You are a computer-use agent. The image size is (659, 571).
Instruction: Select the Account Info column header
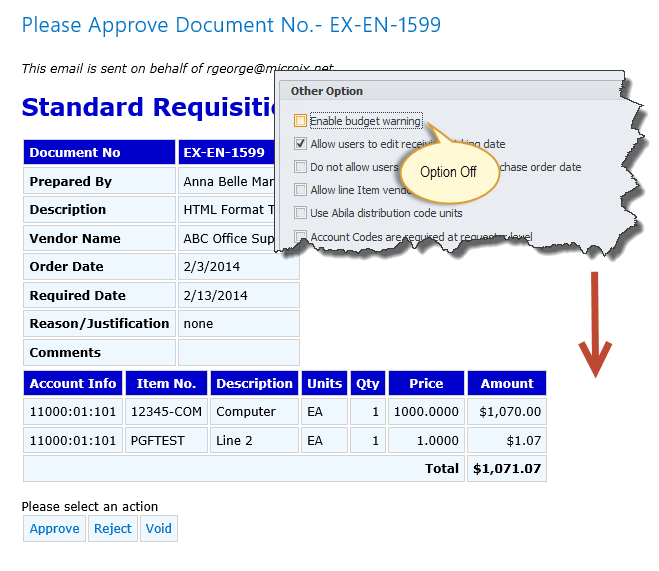tap(73, 383)
